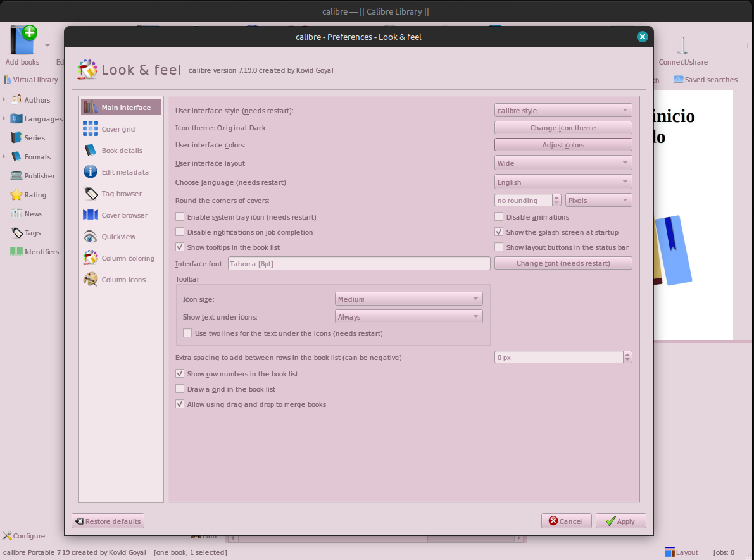Click the Rating star icon
The image size is (754, 560).
(x=16, y=195)
